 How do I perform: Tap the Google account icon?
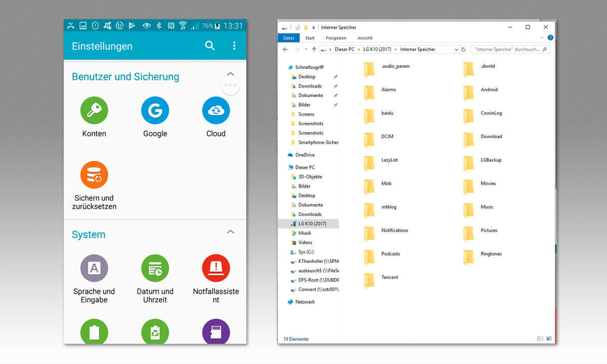[155, 110]
